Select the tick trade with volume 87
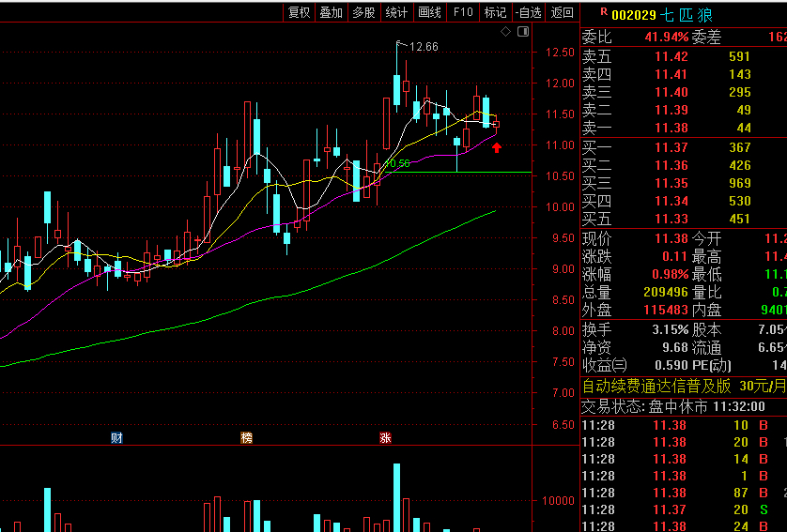This screenshot has width=787, height=532. click(684, 493)
